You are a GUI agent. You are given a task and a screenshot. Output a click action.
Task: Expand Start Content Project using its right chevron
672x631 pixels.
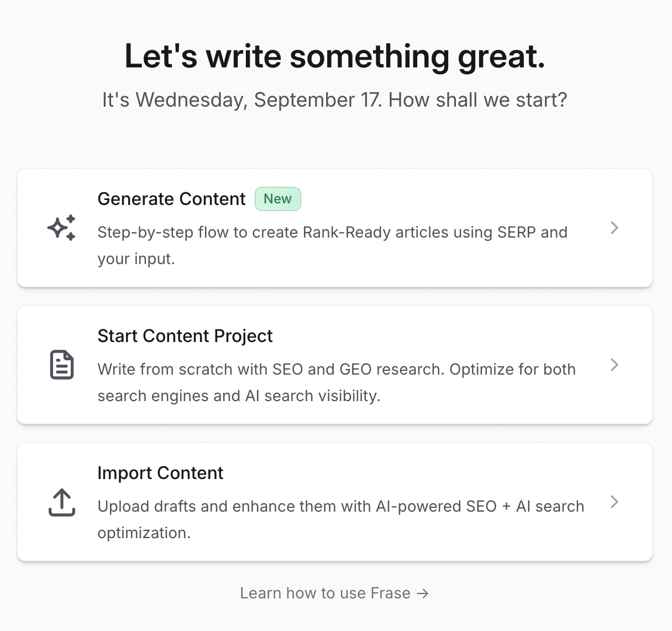(x=614, y=365)
